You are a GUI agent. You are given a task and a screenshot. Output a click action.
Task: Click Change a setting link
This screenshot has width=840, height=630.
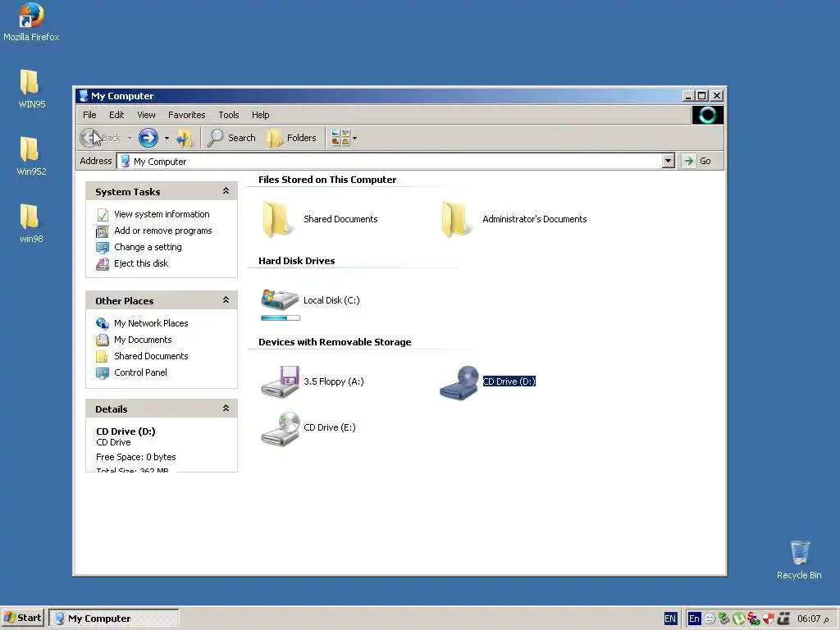[x=148, y=247]
